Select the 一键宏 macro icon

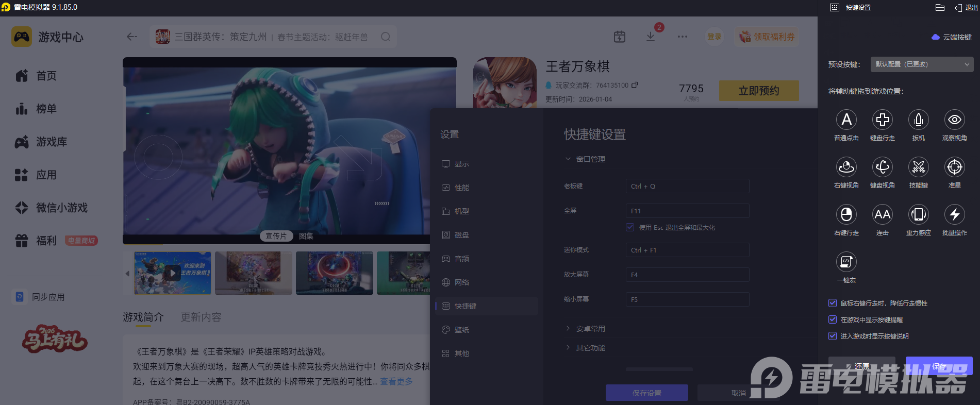point(846,262)
